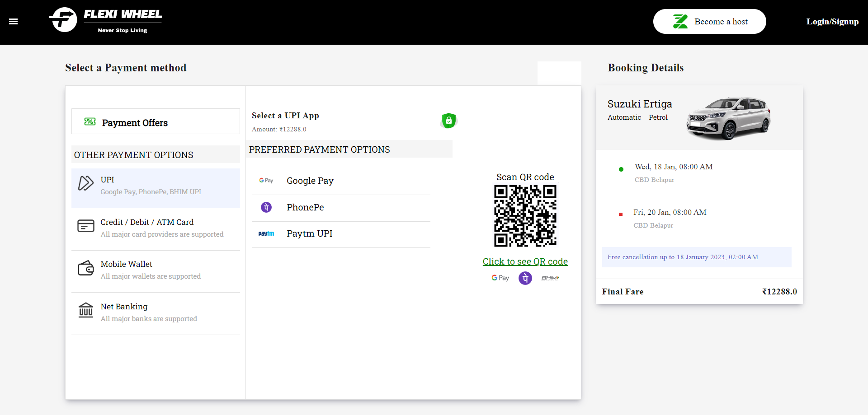
Task: Click the Flexi Wheel logo
Action: pos(106,20)
